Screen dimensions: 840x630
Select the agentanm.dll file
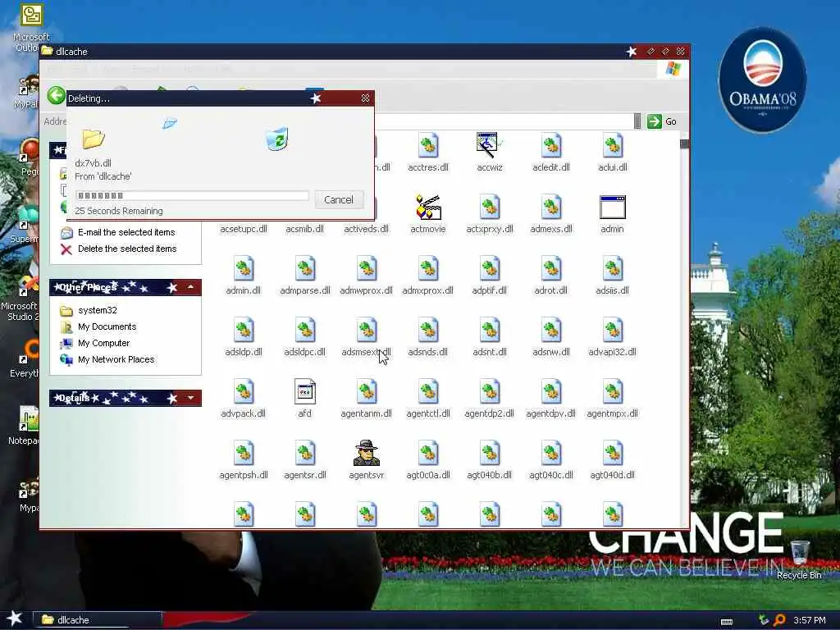click(x=367, y=399)
